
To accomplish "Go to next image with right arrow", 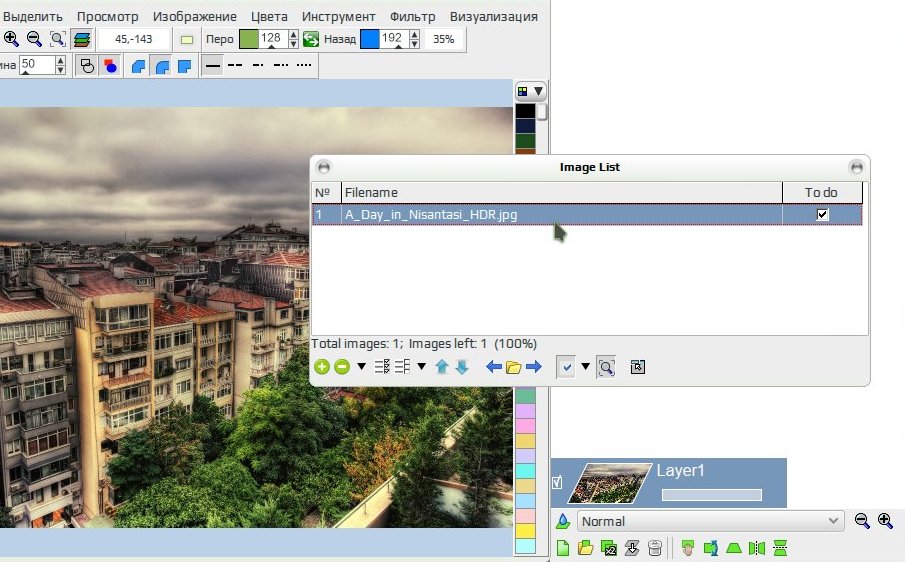I will [534, 367].
